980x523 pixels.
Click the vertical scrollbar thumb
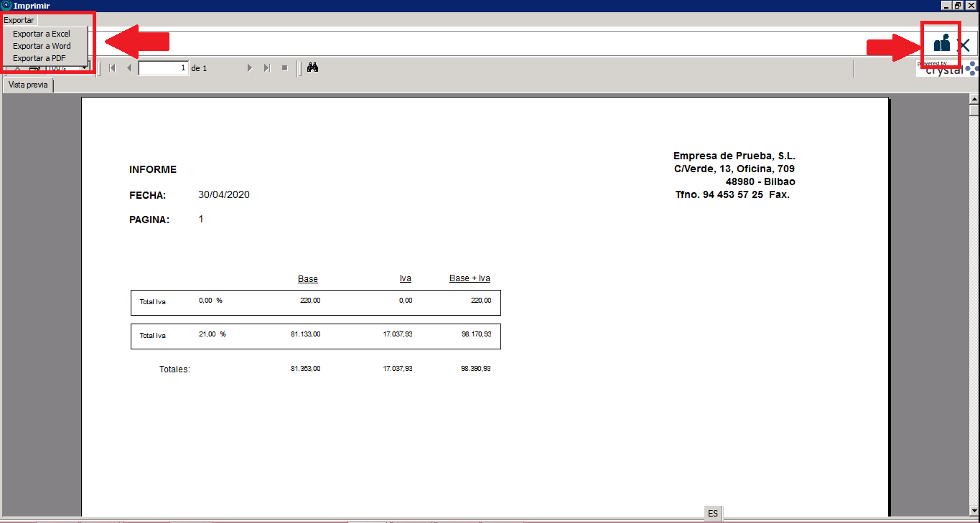[x=974, y=110]
